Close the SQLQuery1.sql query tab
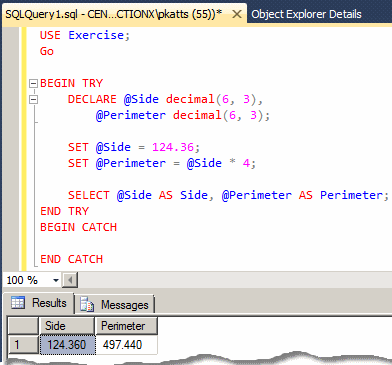 pyautogui.click(x=237, y=14)
